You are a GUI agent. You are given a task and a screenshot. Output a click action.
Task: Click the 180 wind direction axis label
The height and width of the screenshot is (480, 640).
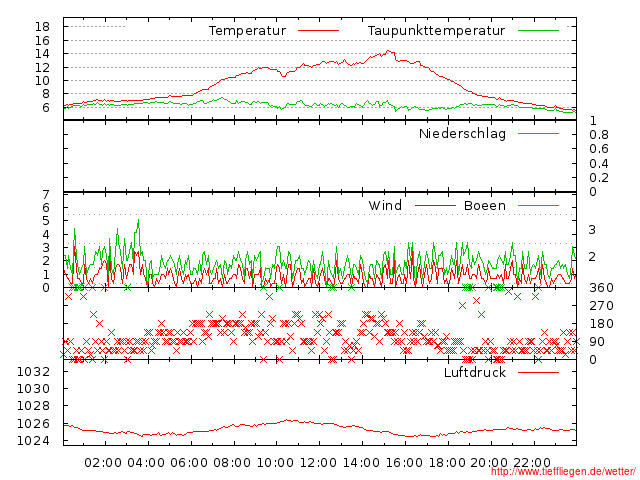[x=601, y=324]
